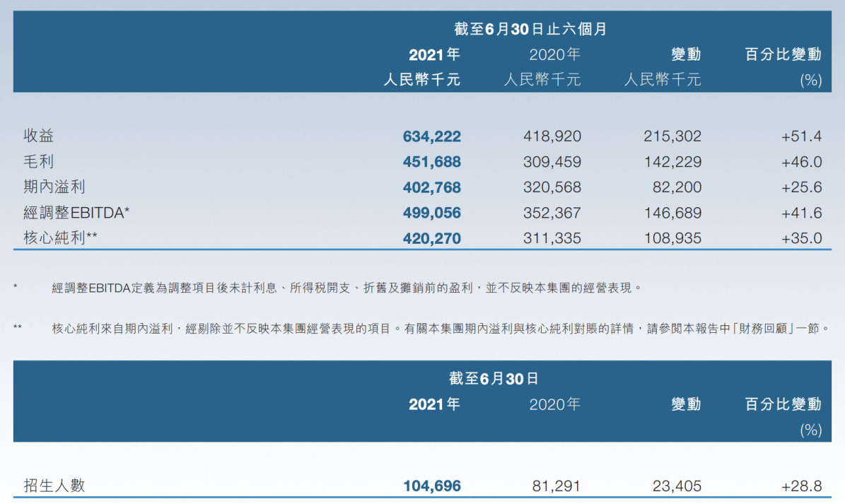
Task: Select the 2021 adjusted EBITDA value 499,056
Action: click(431, 213)
